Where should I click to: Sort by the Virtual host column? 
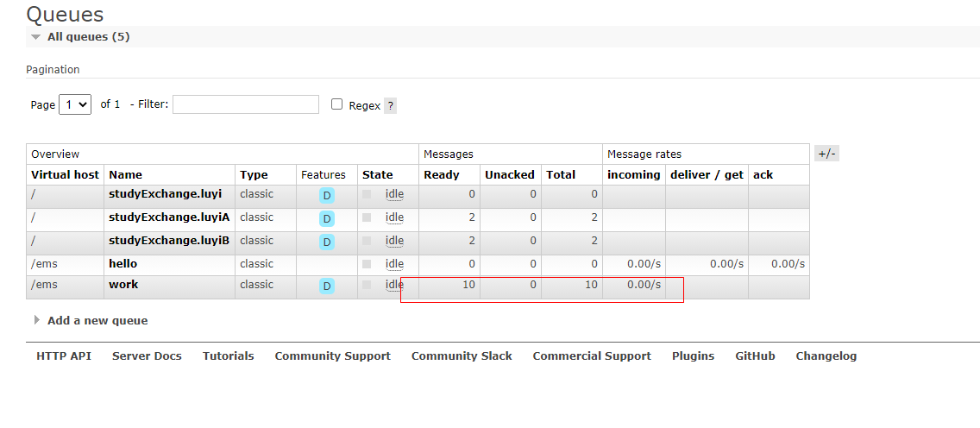pyautogui.click(x=65, y=175)
